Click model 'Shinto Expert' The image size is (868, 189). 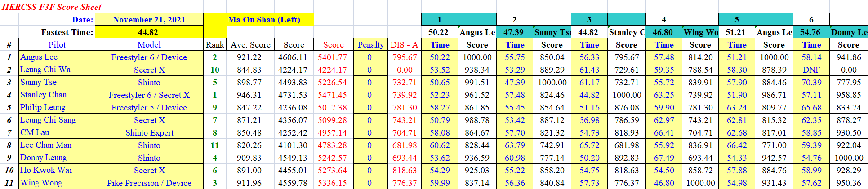click(149, 132)
